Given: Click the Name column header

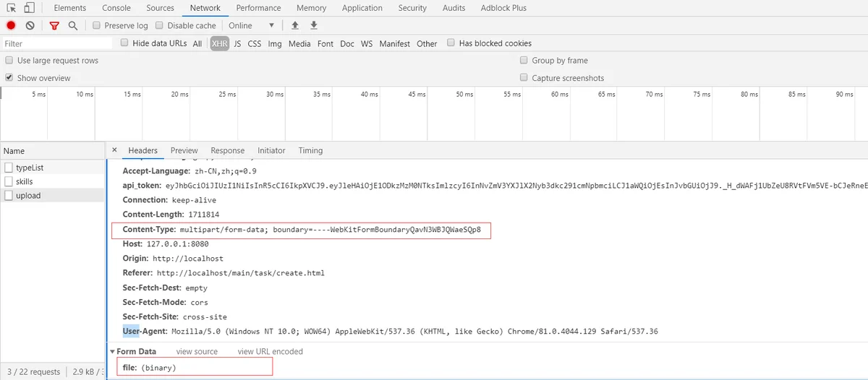Looking at the screenshot, I should [x=53, y=151].
